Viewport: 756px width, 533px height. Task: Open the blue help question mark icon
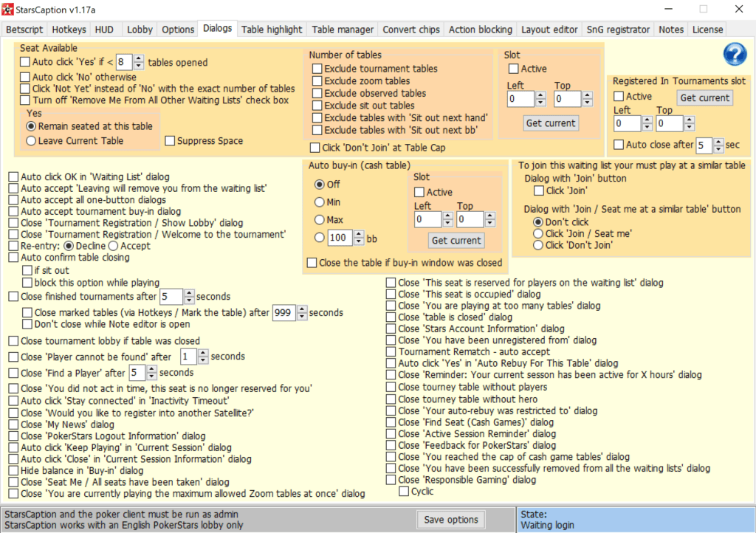pos(735,55)
